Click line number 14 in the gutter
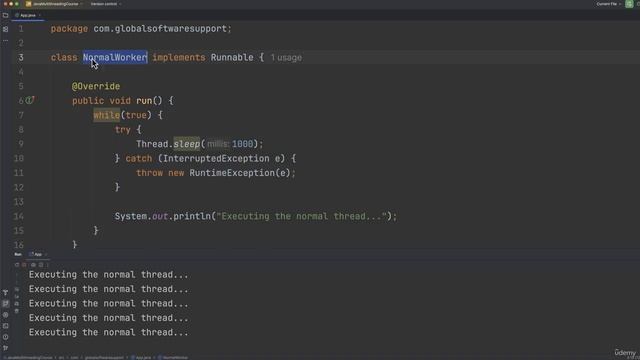The height and width of the screenshot is (360, 640). (19, 216)
